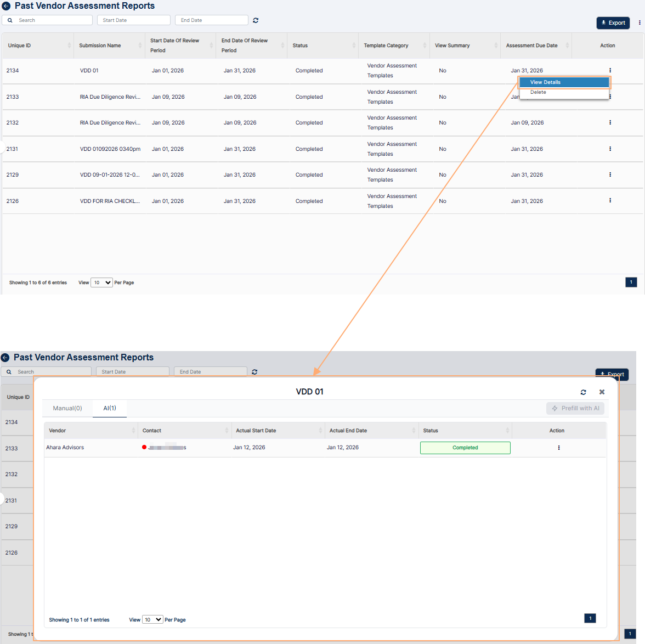
Task: Switch to the AI(1) tab
Action: tap(109, 408)
